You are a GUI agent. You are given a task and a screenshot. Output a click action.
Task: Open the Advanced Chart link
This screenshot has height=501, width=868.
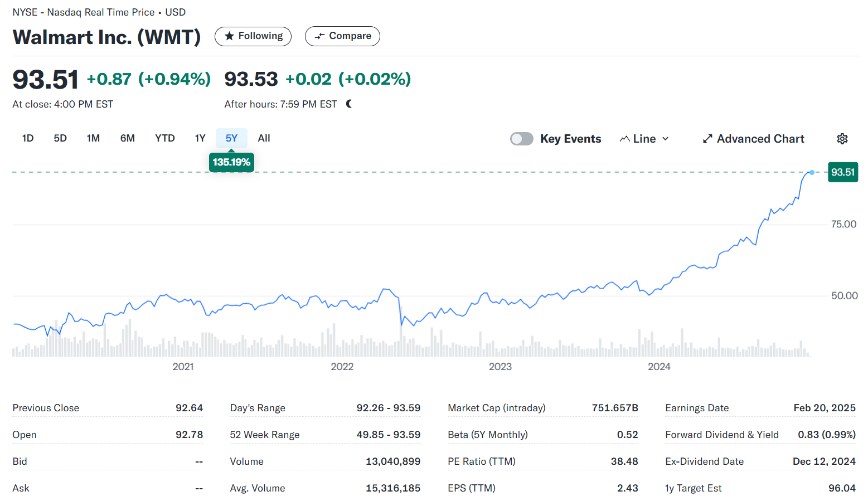pyautogui.click(x=753, y=139)
